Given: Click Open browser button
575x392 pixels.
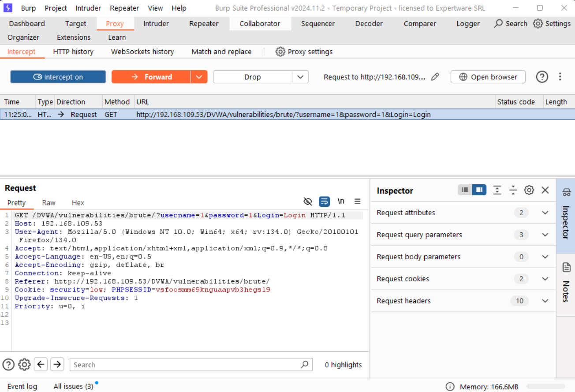Looking at the screenshot, I should coord(488,77).
